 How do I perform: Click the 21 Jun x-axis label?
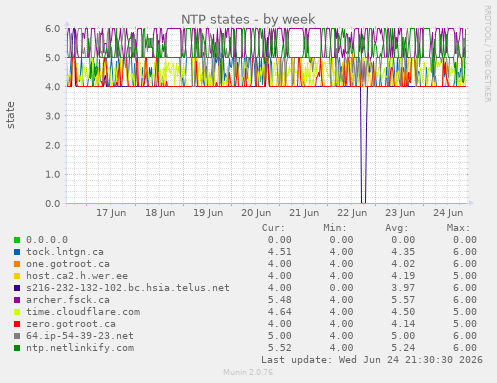(x=304, y=213)
